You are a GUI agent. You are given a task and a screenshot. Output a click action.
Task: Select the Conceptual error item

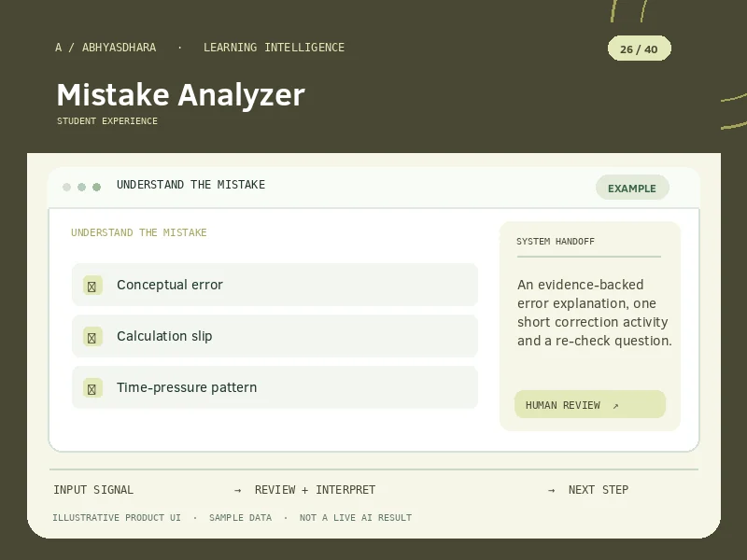tap(275, 285)
